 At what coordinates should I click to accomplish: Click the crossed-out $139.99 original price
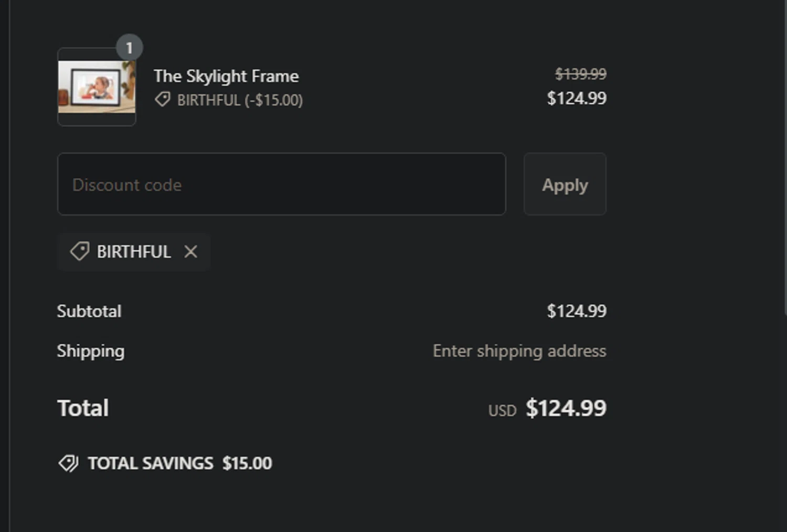581,74
